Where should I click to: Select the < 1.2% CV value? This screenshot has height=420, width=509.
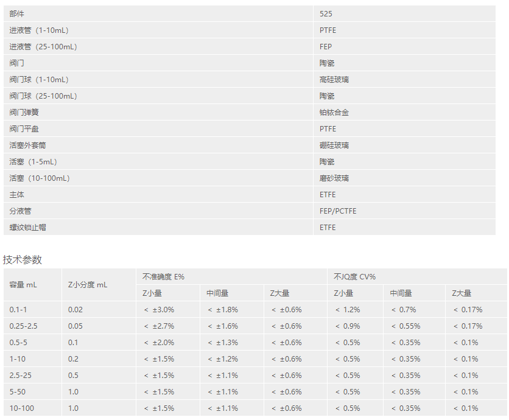347,309
